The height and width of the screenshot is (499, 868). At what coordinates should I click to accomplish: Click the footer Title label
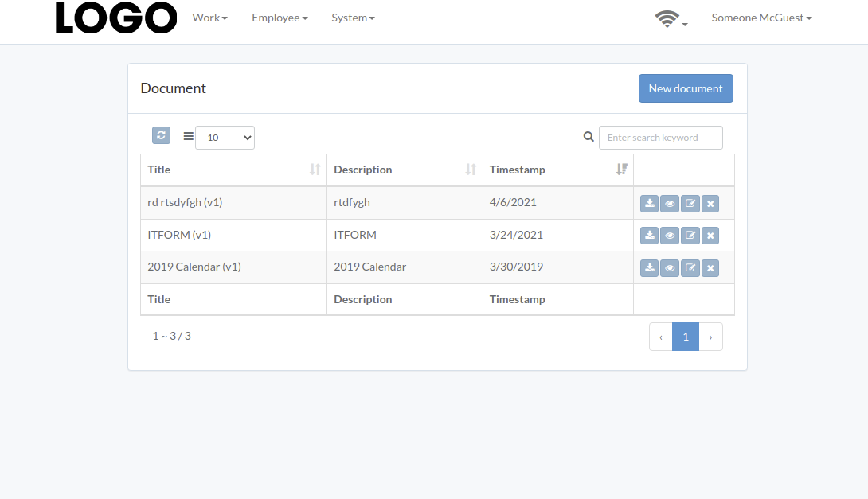click(159, 299)
